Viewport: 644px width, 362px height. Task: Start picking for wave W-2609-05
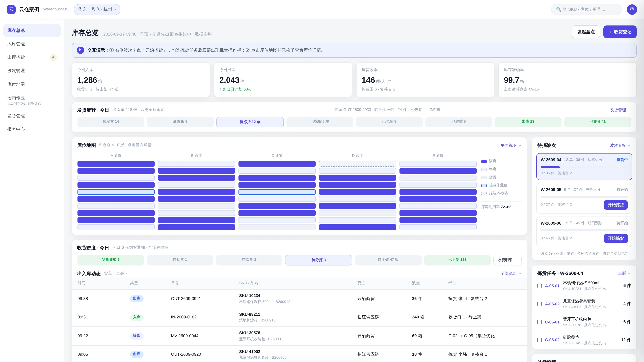(615, 205)
